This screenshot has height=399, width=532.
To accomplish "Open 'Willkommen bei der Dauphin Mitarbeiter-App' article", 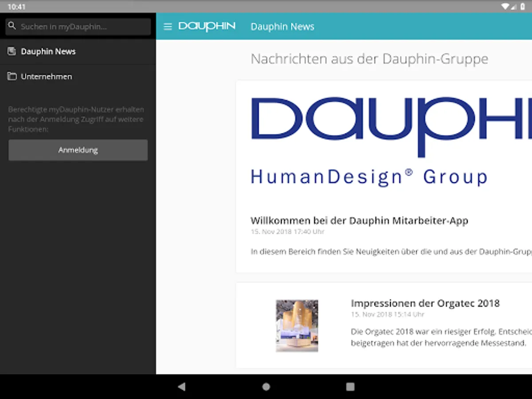I will (359, 220).
